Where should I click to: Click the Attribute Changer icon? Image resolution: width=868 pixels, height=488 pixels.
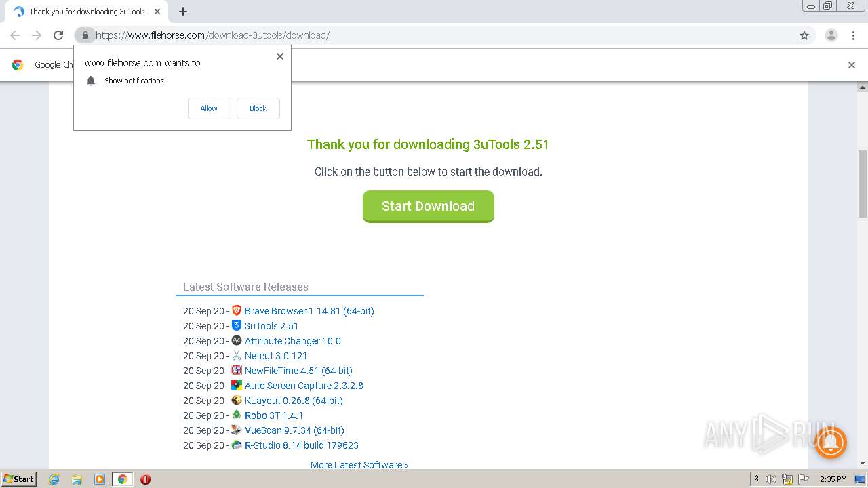(x=237, y=340)
